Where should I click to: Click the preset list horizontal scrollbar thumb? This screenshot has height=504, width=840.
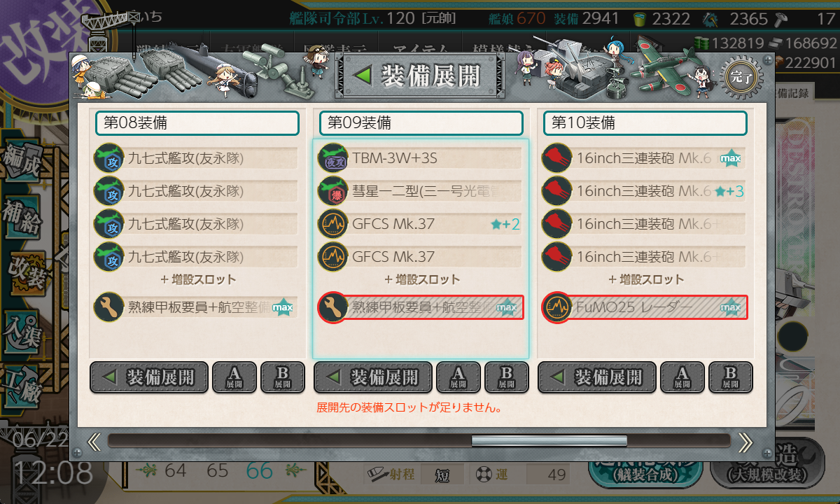[x=549, y=441]
